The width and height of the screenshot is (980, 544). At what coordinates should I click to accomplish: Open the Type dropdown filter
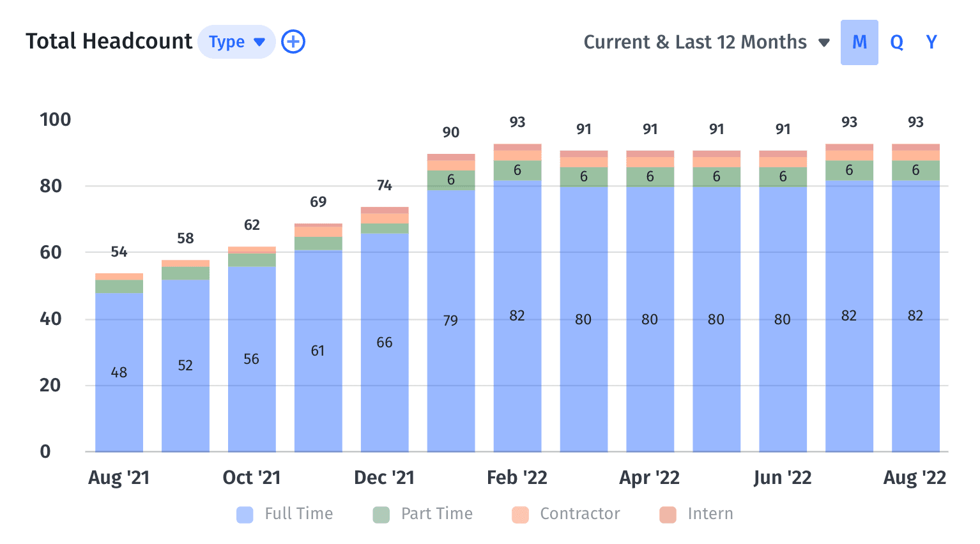coord(236,42)
